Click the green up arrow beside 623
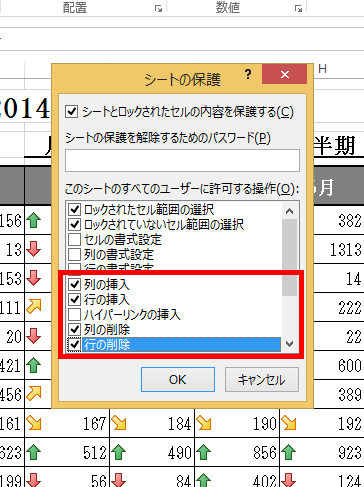 click(33, 452)
